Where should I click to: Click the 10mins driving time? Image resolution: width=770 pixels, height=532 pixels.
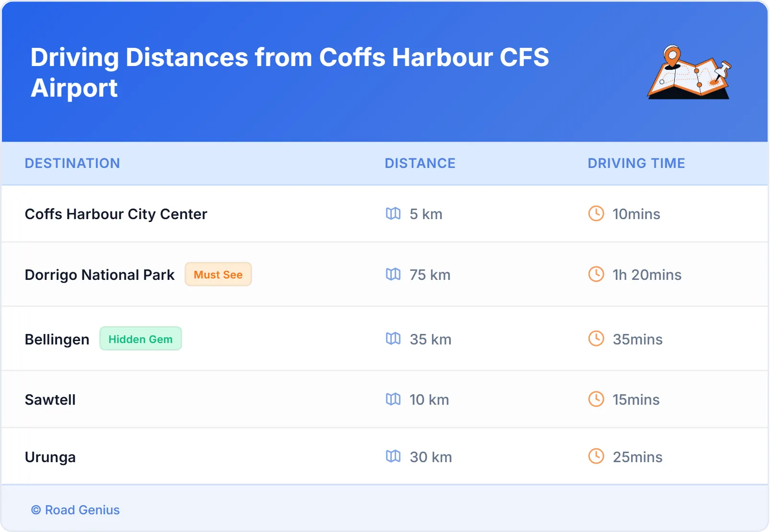[x=636, y=214]
